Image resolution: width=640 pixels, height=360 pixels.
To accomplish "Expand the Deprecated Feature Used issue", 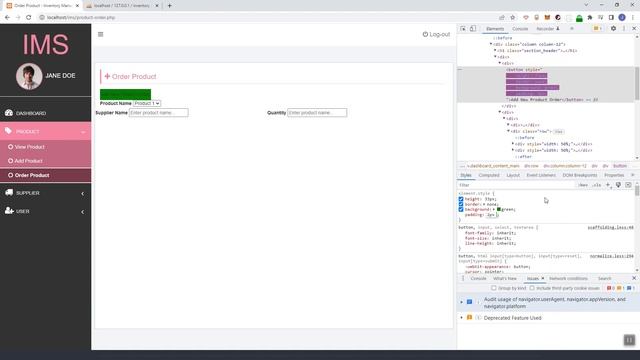I will coord(462,318).
